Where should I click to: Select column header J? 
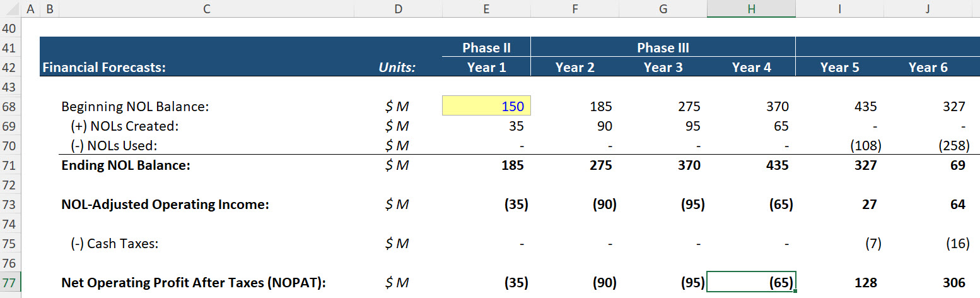pos(928,9)
